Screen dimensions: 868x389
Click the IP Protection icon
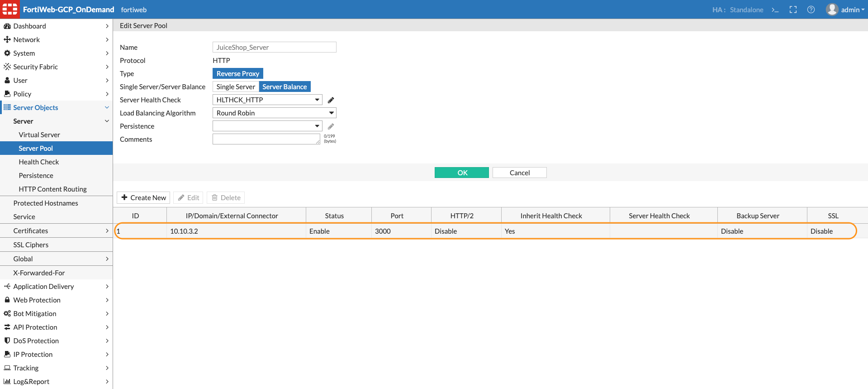[x=7, y=355]
